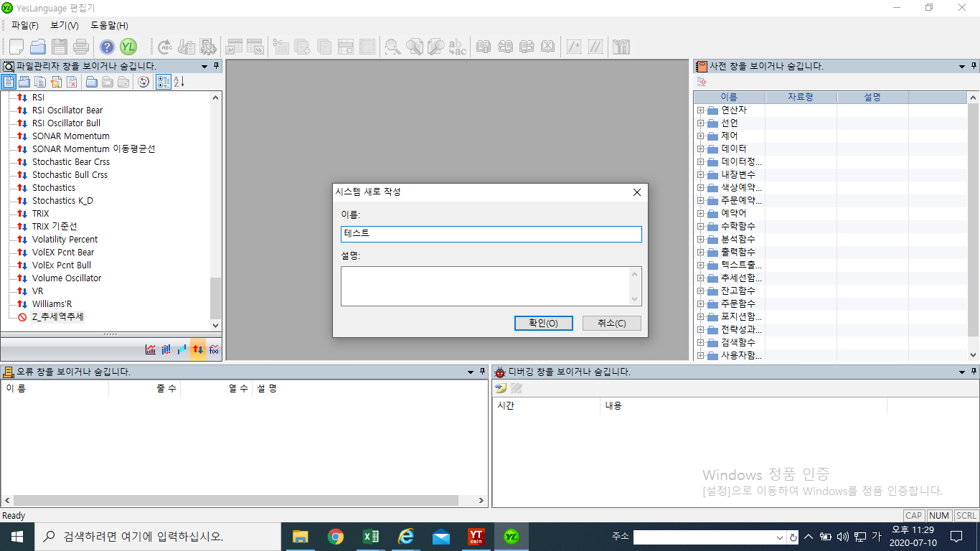This screenshot has width=980, height=551.
Task: Open help via the blue question mark icon
Action: [107, 47]
